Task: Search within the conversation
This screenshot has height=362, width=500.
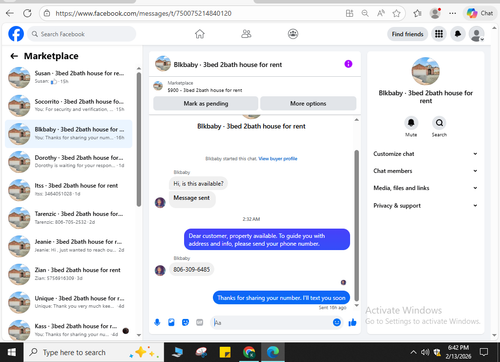Action: 439,123
